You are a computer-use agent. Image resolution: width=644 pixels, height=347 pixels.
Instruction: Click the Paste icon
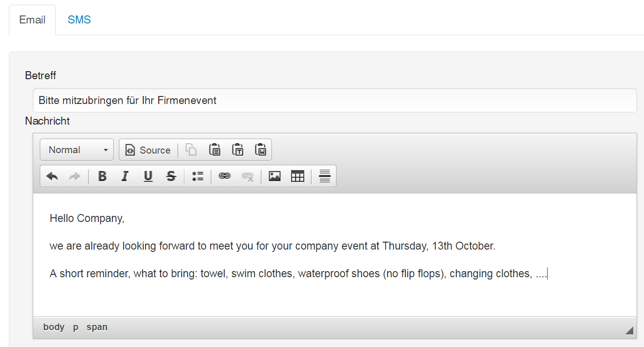coord(214,150)
